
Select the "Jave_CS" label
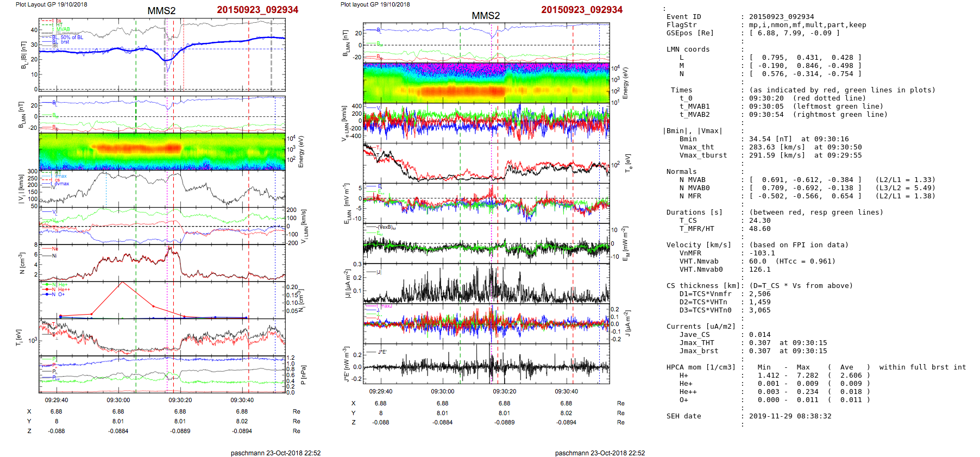[694, 335]
